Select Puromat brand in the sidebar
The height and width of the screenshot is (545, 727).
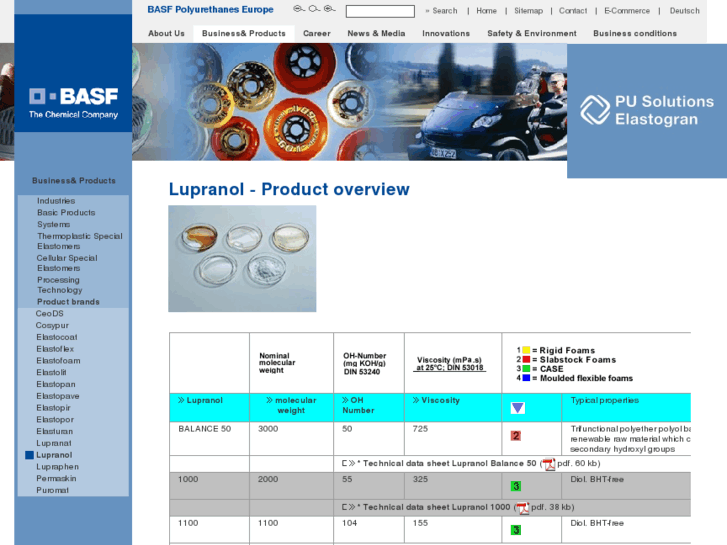click(52, 490)
